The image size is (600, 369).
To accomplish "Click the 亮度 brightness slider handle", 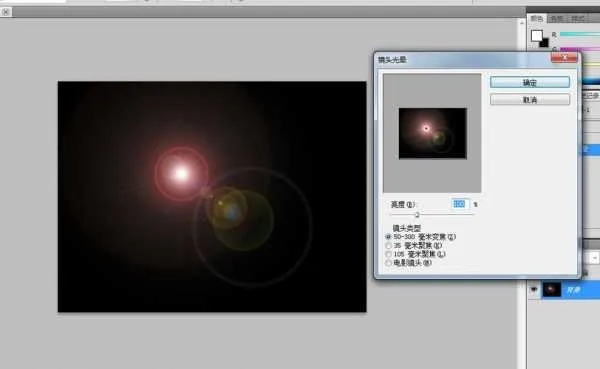I will click(x=417, y=215).
